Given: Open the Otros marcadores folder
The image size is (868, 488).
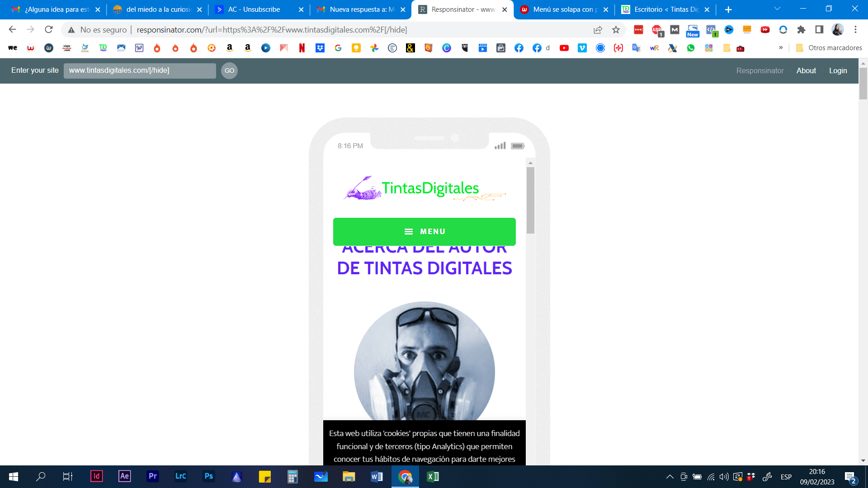Looking at the screenshot, I should coord(829,48).
